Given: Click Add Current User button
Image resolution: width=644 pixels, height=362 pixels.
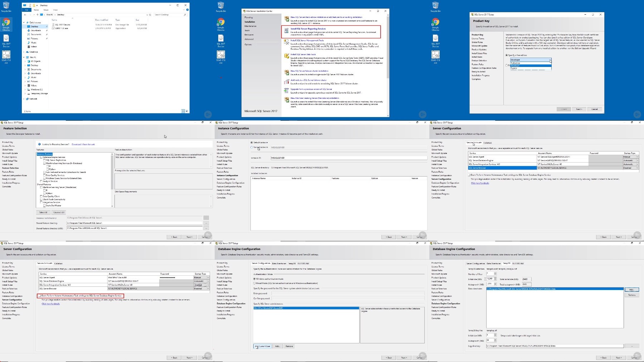Looking at the screenshot, I should [x=263, y=346].
